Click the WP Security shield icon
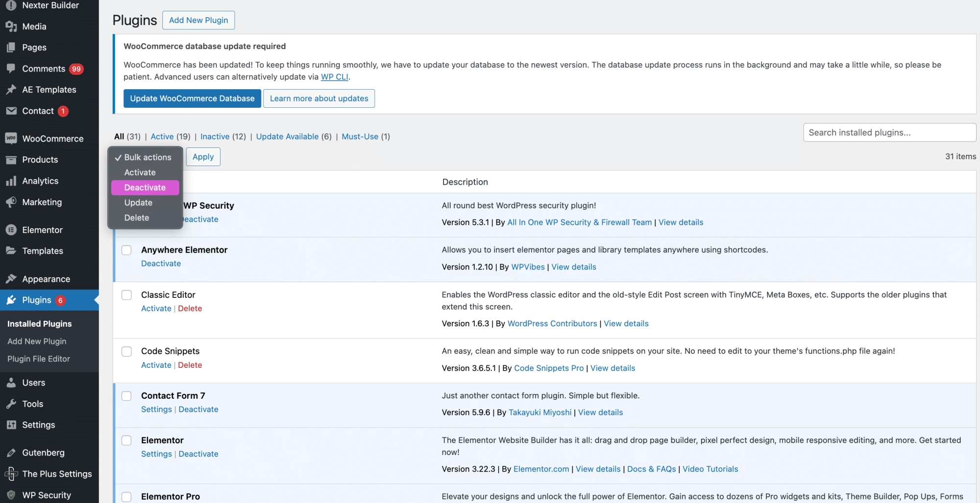This screenshot has width=980, height=503. point(11,495)
